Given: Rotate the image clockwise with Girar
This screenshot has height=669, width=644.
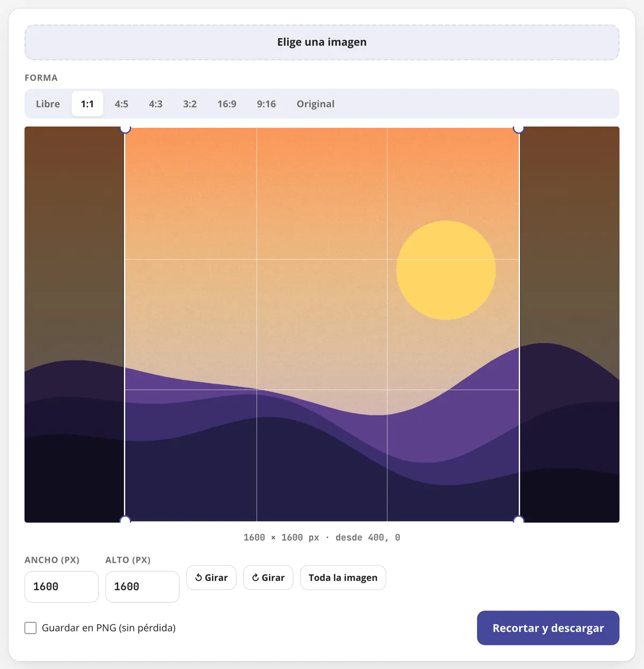Looking at the screenshot, I should [268, 578].
